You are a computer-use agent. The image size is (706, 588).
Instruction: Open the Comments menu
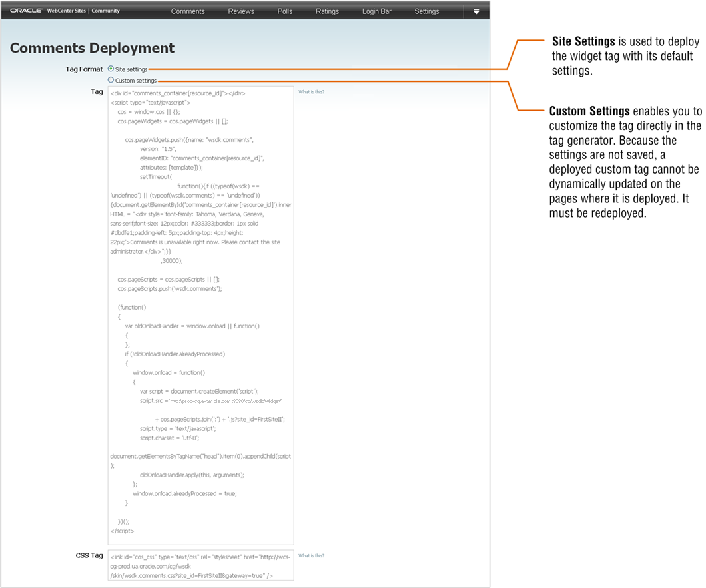188,11
